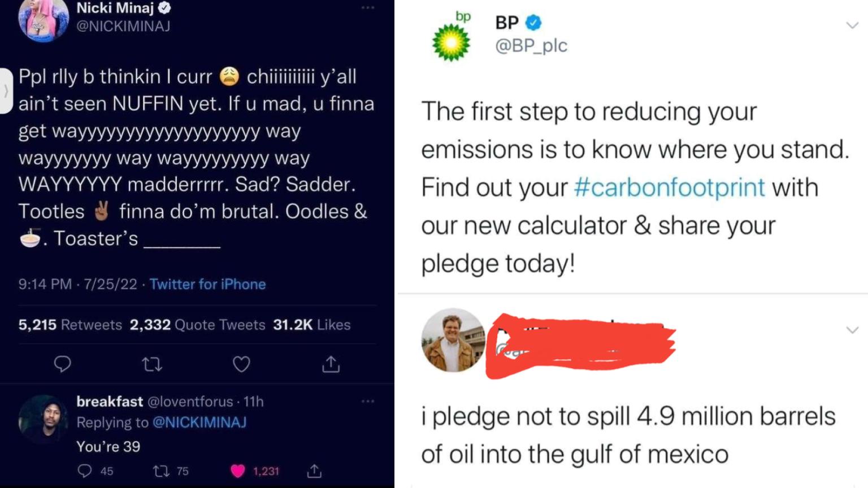Open the Twitter for iPhone link

click(x=207, y=284)
